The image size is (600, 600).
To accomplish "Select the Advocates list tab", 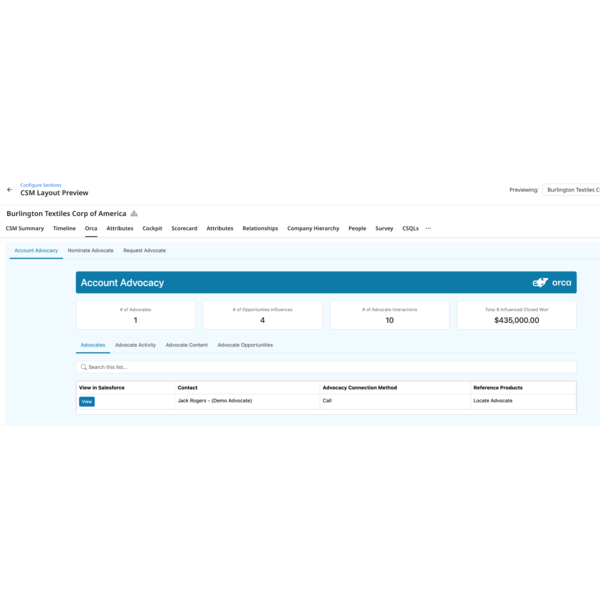I will 93,345.
